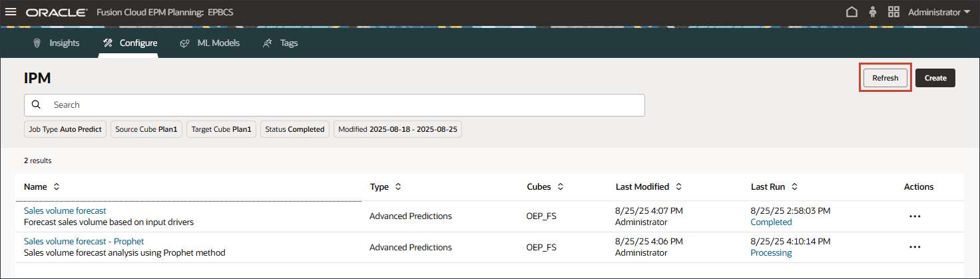Click the Configure tools icon

(107, 43)
